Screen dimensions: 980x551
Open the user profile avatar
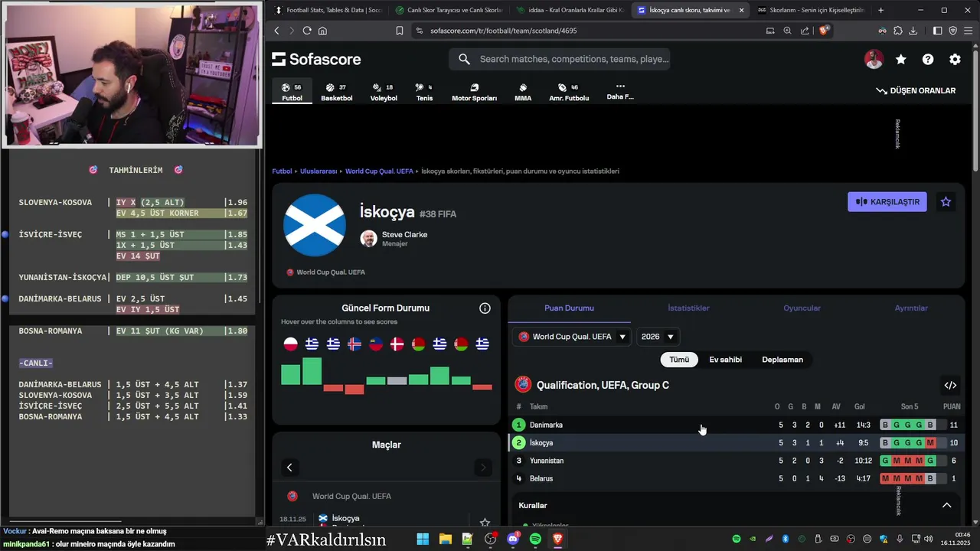(x=874, y=59)
